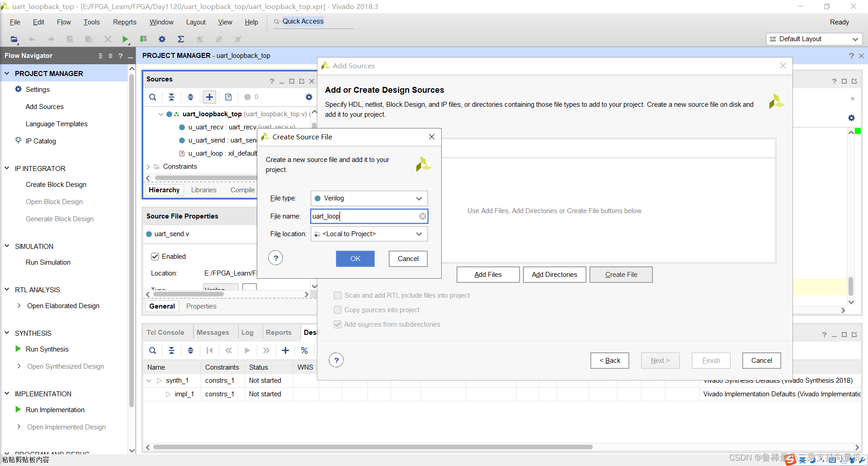Collapse all in Sources panel
The image size is (868, 466).
point(171,97)
